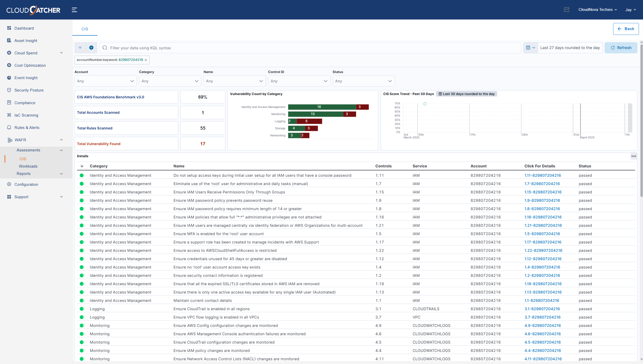Screen dimensions: 643x364
Task: Click the green Identity bar showing 16
Action: pos(322,107)
